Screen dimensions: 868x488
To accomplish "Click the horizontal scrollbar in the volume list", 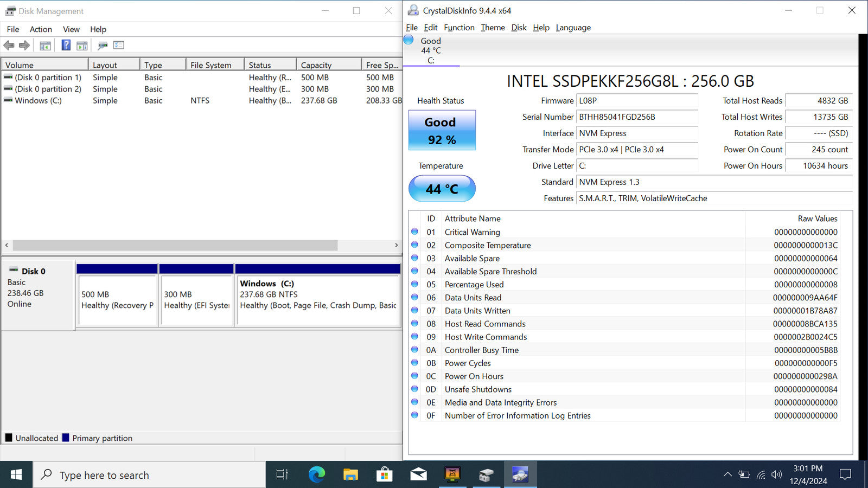I will pos(175,246).
